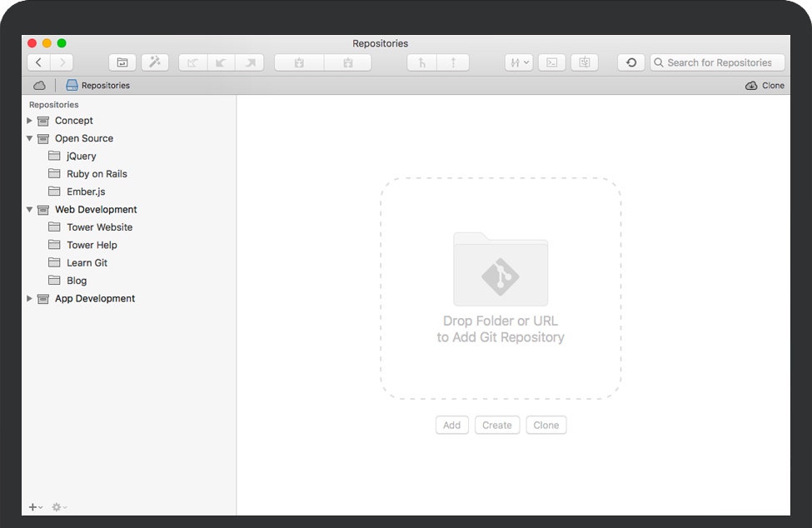This screenshot has height=528, width=812.
Task: Expand the App Development group
Action: click(30, 298)
